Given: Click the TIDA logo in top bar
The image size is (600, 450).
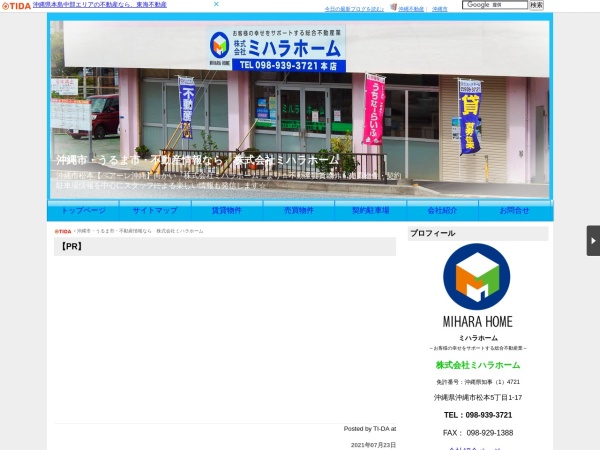Looking at the screenshot, I should [16, 6].
